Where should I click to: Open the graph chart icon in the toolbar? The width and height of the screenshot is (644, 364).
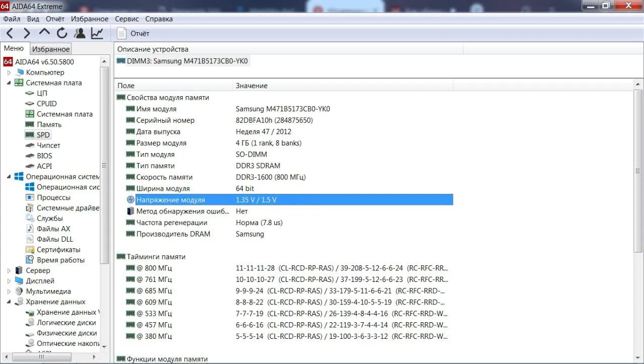pos(97,33)
